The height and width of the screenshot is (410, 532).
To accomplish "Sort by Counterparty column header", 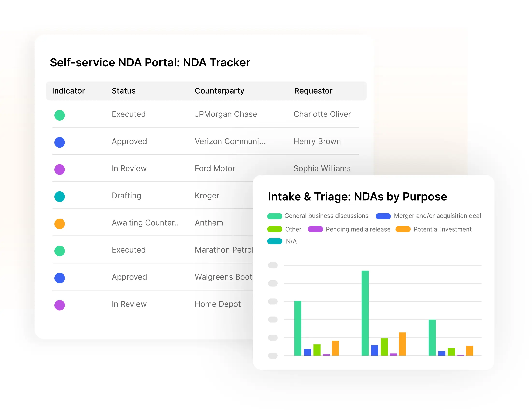I will point(219,91).
